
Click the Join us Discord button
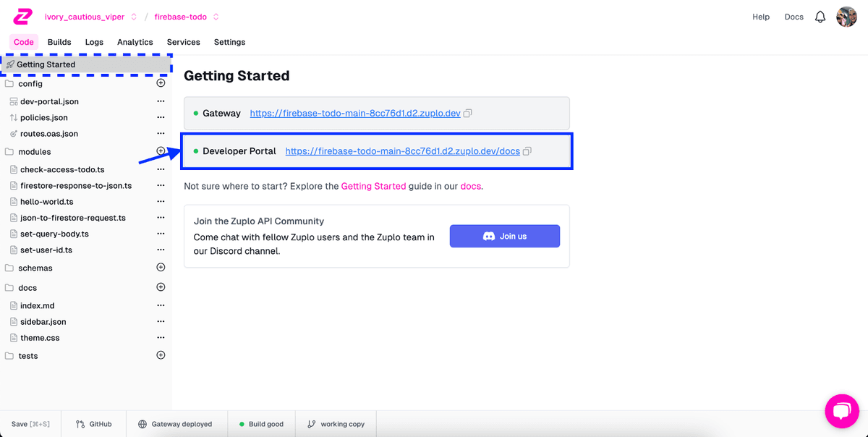tap(504, 236)
